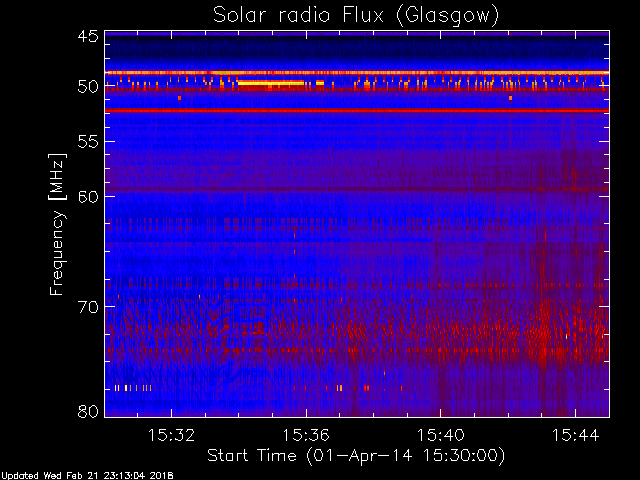
Task: Click the 'Start Time (01-Apr-14 15:30:00)' label
Action: tap(356, 455)
